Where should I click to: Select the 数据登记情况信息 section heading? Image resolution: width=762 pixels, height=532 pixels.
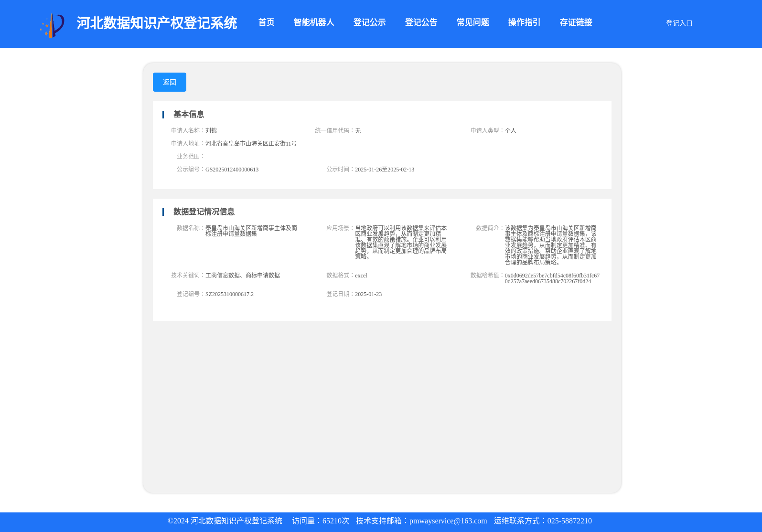tap(204, 212)
